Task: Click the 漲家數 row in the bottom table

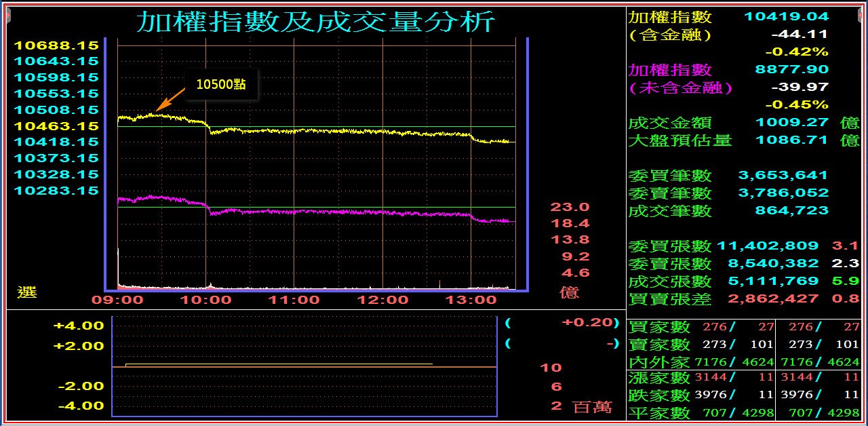Action: [745, 378]
